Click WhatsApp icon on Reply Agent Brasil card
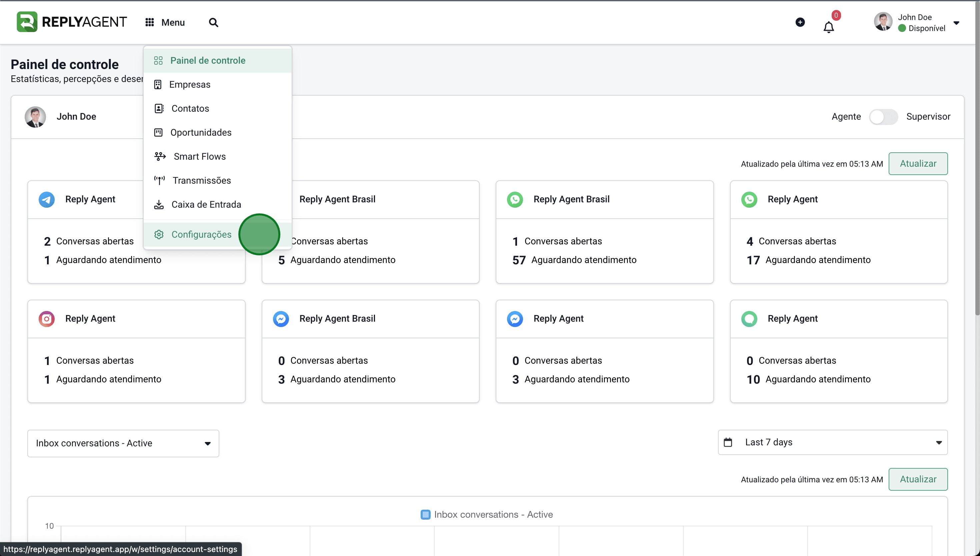 515,199
